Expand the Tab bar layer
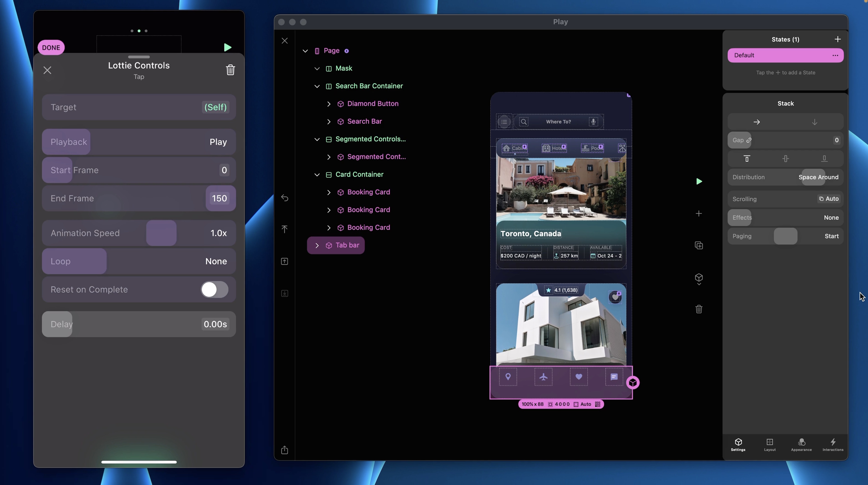The image size is (868, 485). click(x=317, y=245)
